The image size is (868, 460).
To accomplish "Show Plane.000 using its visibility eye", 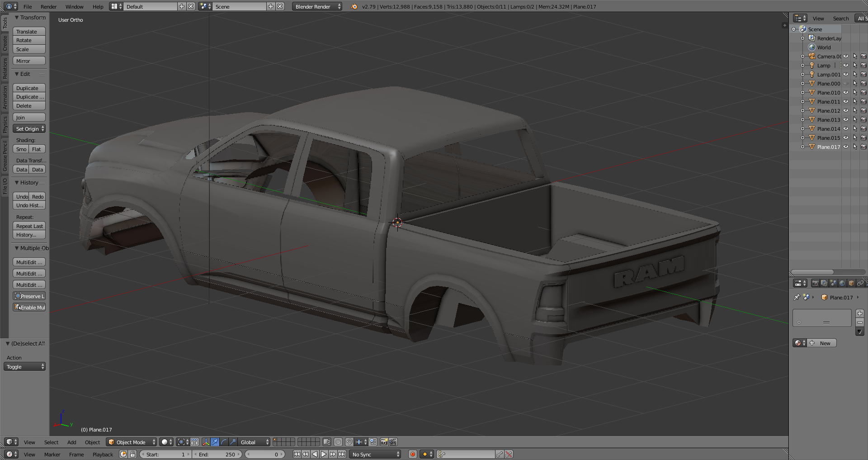I will (x=846, y=83).
